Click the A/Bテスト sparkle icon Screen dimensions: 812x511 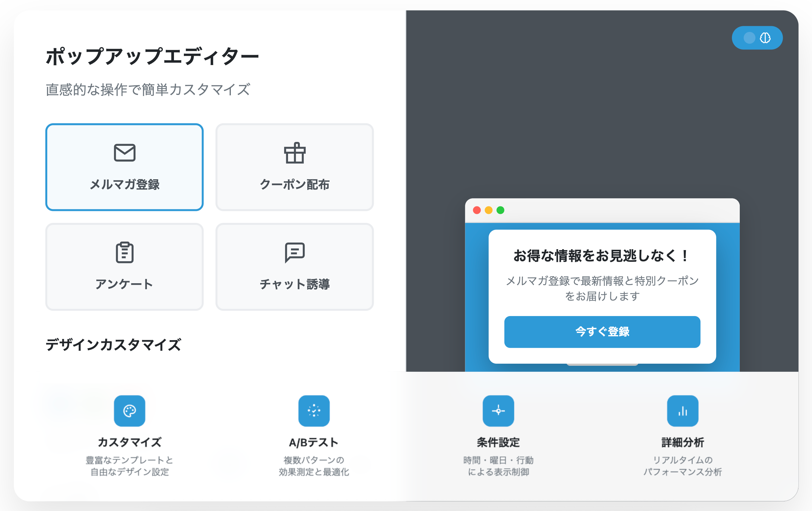click(314, 412)
